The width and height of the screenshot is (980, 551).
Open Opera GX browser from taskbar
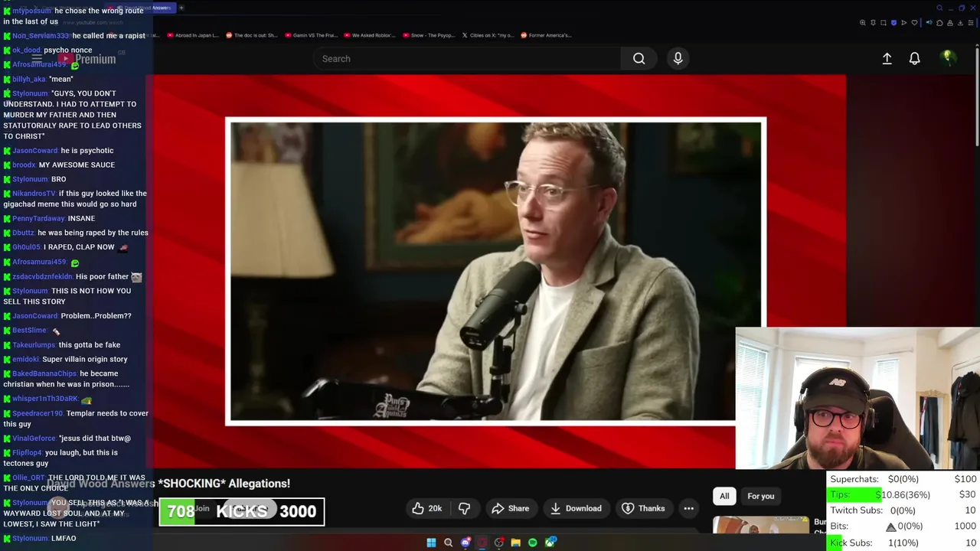tap(482, 543)
